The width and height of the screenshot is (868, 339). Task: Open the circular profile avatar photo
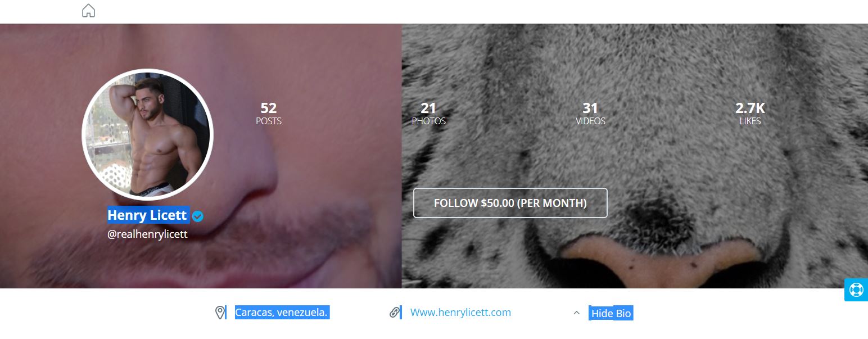point(147,135)
